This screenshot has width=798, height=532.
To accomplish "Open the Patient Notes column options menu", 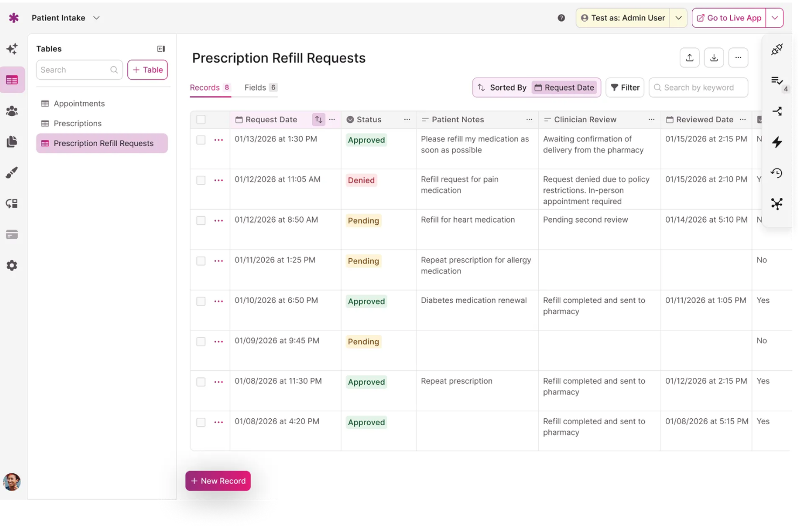I will click(529, 120).
